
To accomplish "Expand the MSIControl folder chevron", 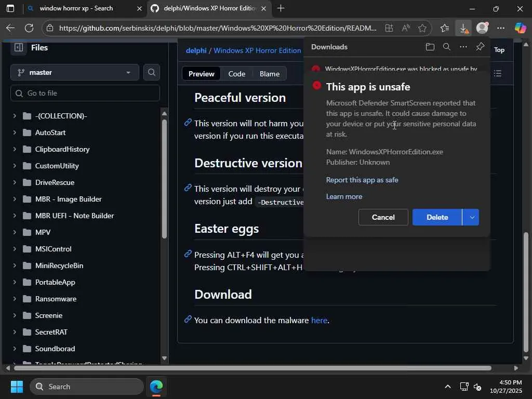I will click(x=14, y=249).
